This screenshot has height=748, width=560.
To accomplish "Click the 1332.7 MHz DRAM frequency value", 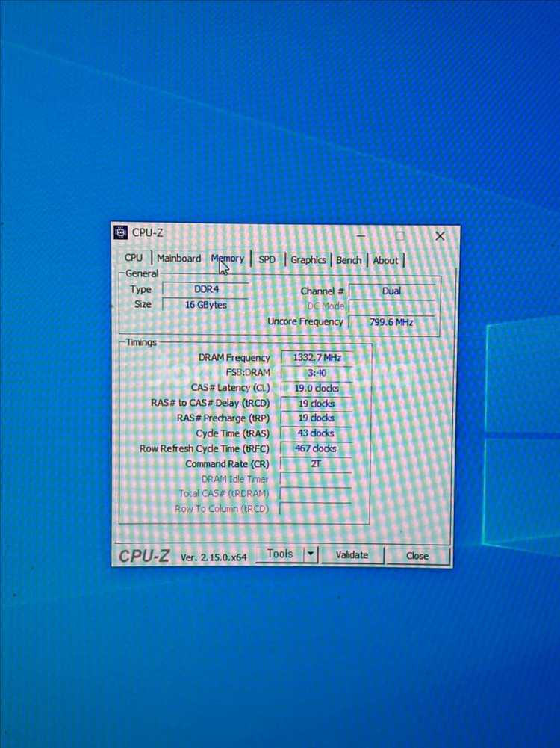I will [x=317, y=357].
